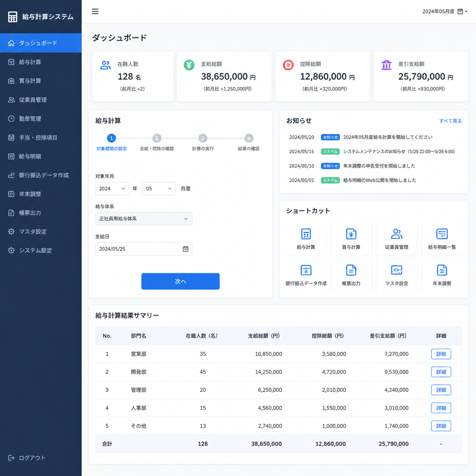The image size is (476, 476).
Task: Open the 給与計算 shortcut icon
Action: pyautogui.click(x=306, y=234)
